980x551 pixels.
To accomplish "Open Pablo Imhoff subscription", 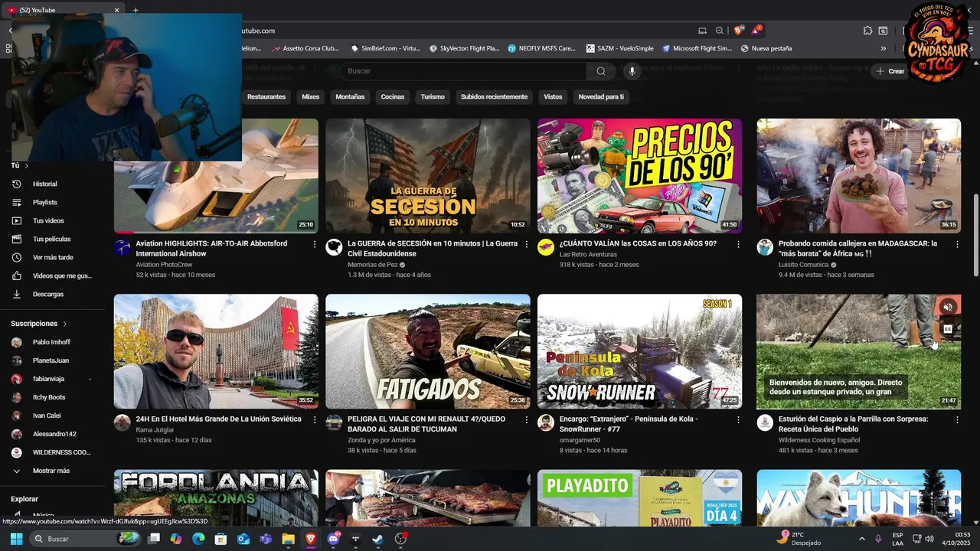I will pyautogui.click(x=52, y=342).
